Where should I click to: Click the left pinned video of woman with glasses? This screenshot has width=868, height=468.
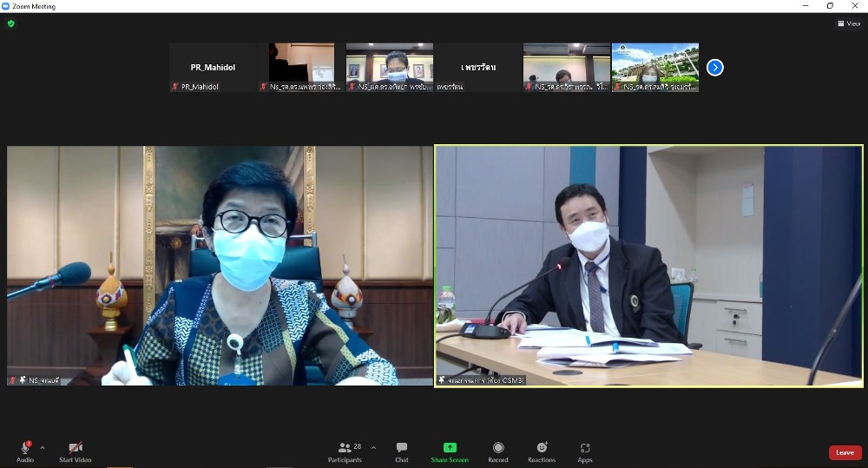(220, 265)
